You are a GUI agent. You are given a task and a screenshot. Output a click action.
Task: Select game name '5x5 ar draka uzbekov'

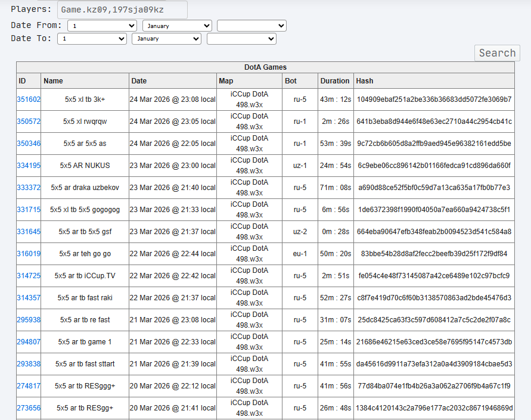coord(85,188)
